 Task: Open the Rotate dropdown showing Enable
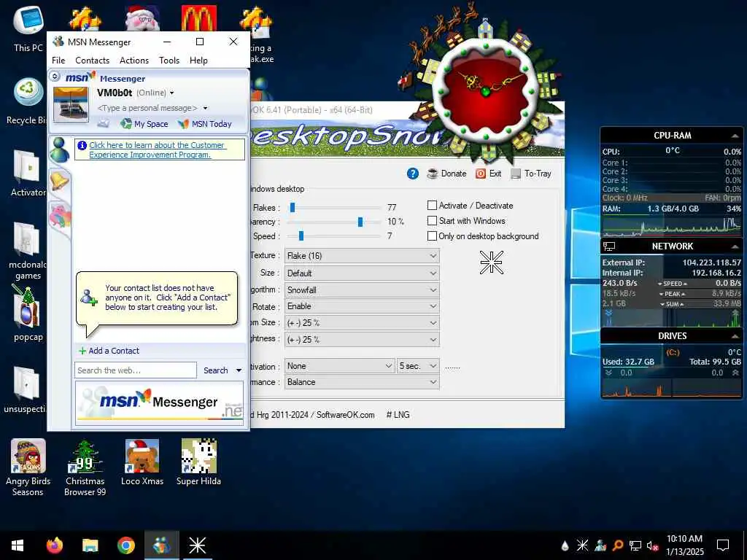pyautogui.click(x=362, y=306)
